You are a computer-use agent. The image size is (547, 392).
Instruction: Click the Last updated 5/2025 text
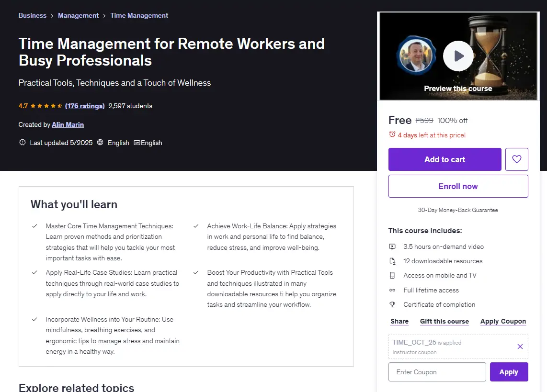[61, 143]
